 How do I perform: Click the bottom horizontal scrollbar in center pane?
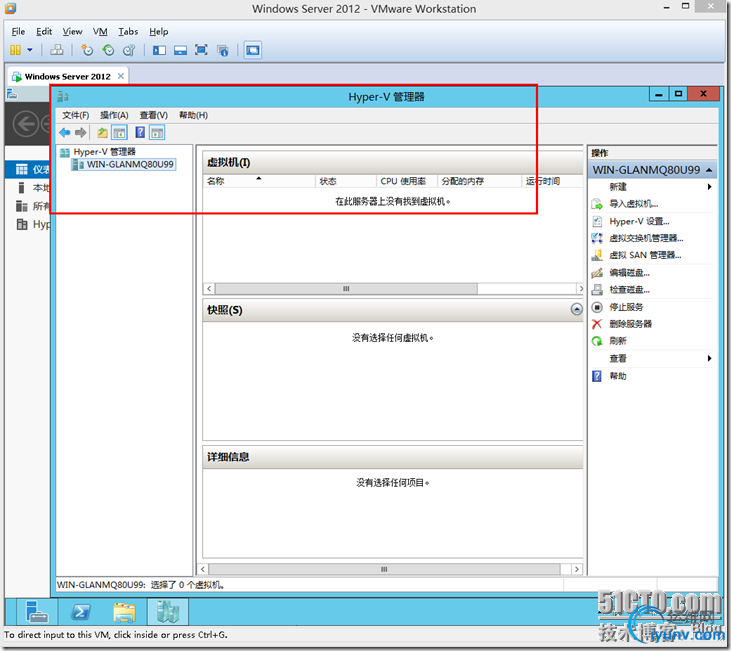(x=384, y=569)
